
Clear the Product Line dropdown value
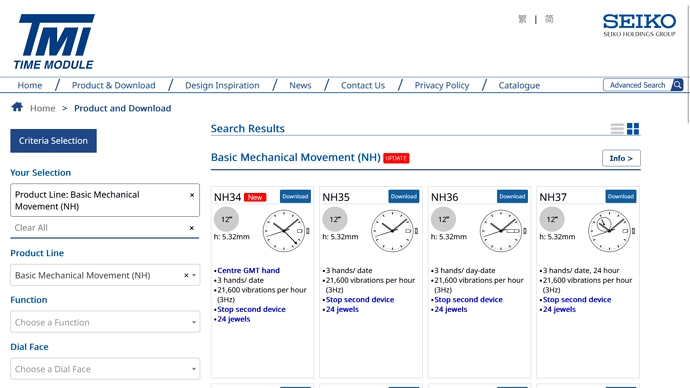tap(186, 275)
